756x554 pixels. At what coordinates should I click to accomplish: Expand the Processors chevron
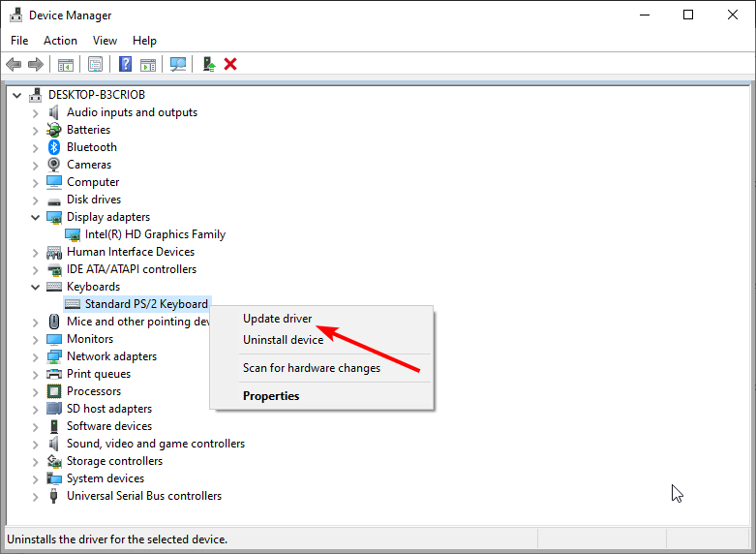(35, 392)
